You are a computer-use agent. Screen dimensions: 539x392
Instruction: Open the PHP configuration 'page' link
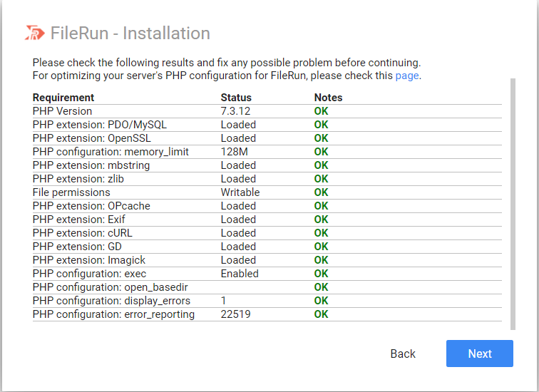pyautogui.click(x=407, y=76)
